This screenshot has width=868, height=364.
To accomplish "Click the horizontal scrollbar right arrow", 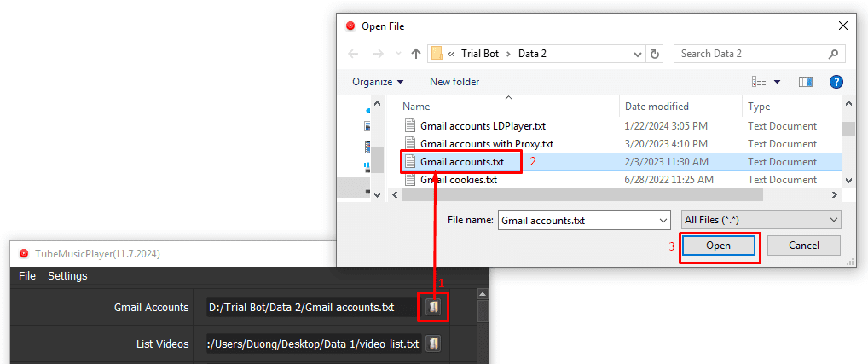I will click(834, 194).
